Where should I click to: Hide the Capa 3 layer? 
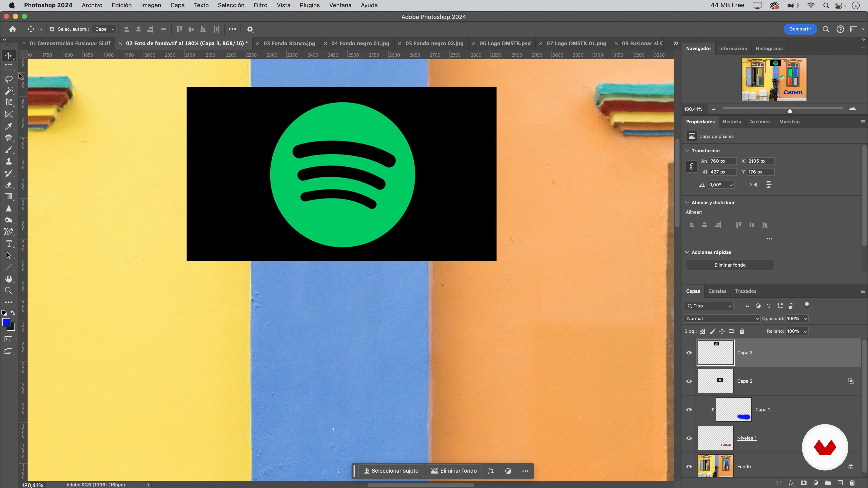point(689,353)
